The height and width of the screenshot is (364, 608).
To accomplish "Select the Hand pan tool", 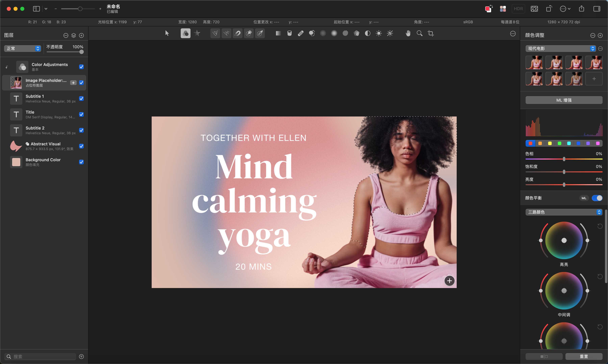I will click(408, 33).
